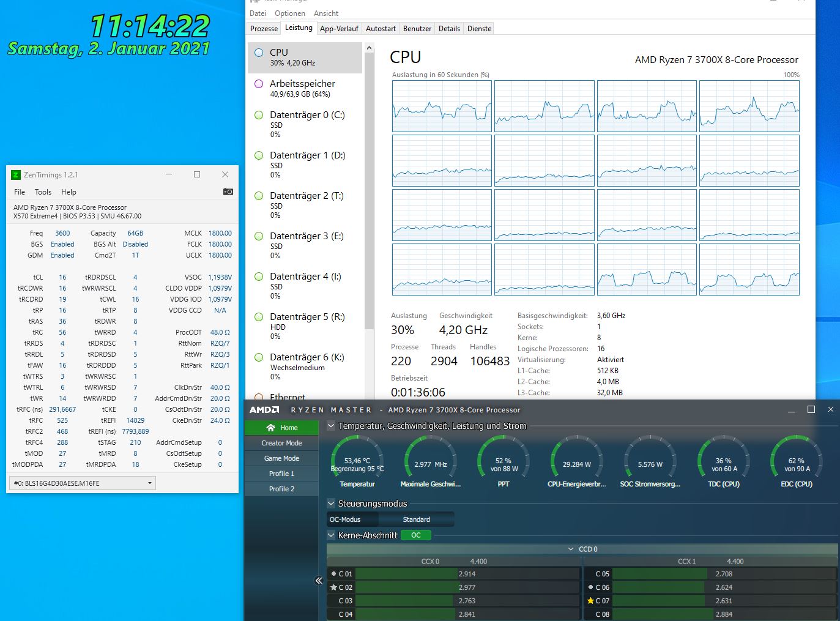Adjust the C 08 core clock bar
Image resolution: width=840 pixels, height=621 pixels.
[x=724, y=614]
